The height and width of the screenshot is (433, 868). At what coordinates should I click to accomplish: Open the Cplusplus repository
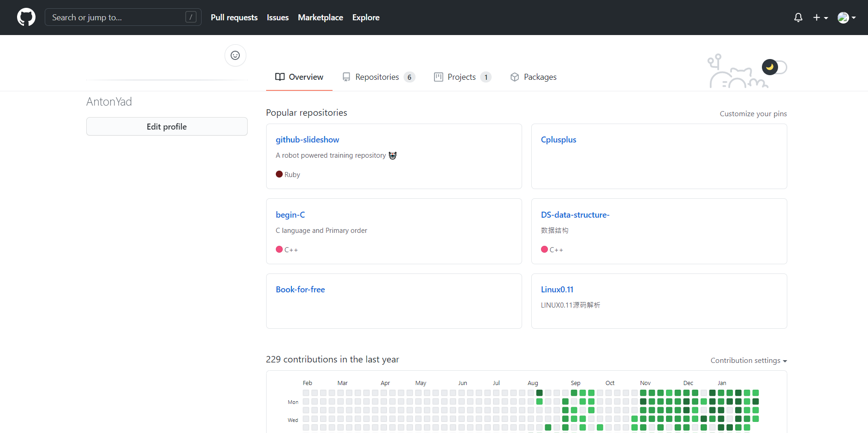[x=559, y=140]
